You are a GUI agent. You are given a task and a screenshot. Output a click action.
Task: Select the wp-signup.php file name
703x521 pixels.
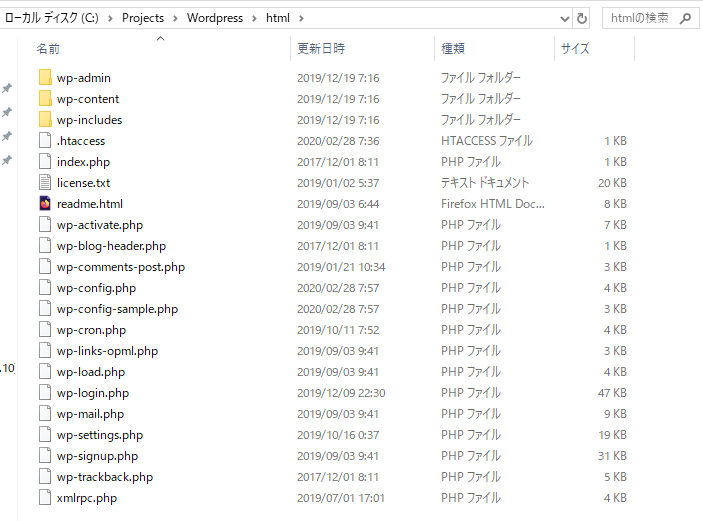[97, 456]
